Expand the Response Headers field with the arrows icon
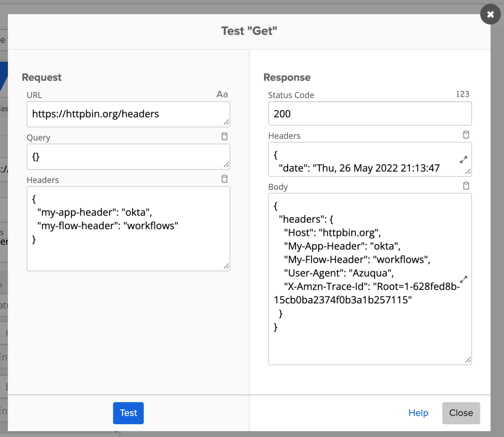Viewport: 504px width, 437px height. pos(464,160)
